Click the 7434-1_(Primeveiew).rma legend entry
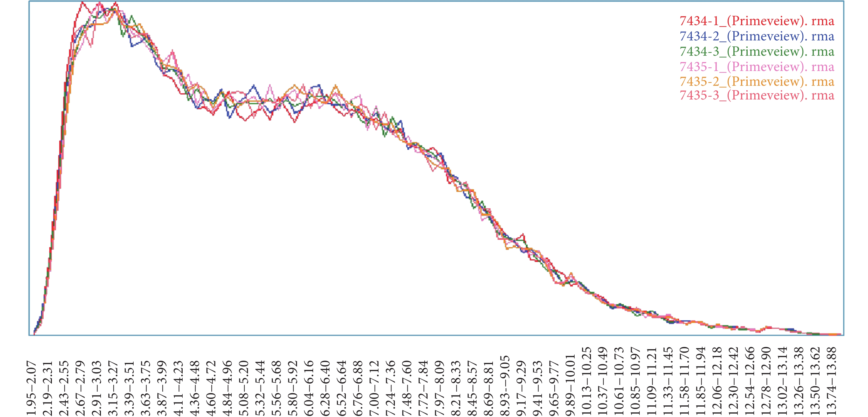The height and width of the screenshot is (417, 868). 757,21
